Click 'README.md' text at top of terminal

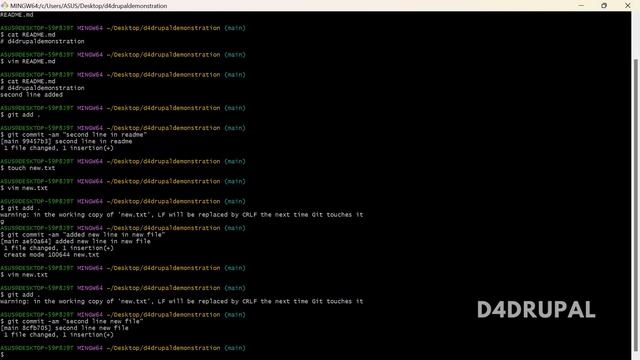click(x=17, y=15)
